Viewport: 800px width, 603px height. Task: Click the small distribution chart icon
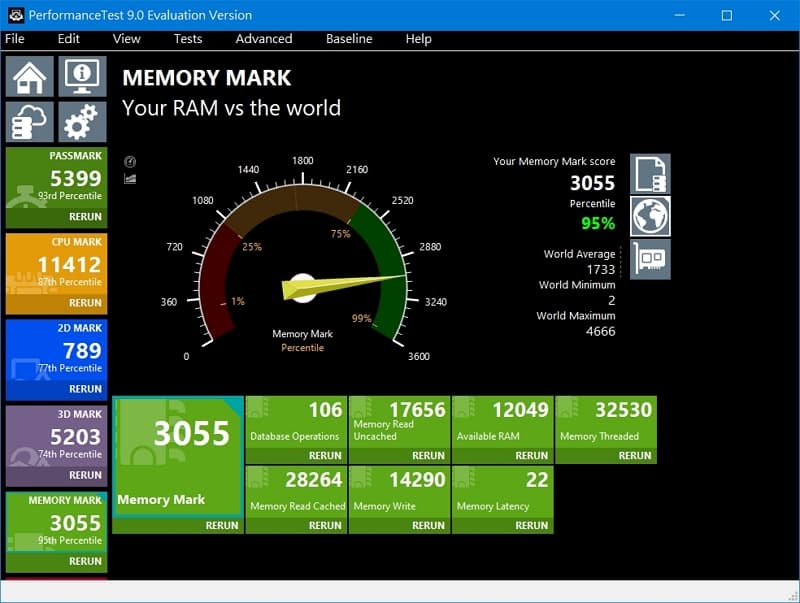point(130,179)
